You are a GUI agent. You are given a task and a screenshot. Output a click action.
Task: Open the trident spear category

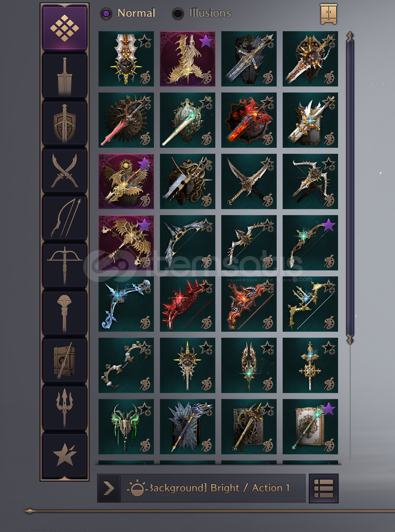[64, 408]
